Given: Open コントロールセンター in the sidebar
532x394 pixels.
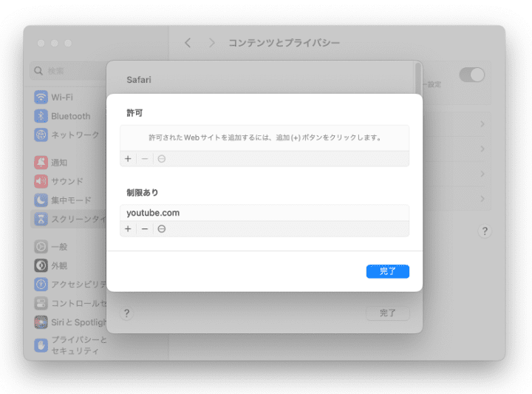Looking at the screenshot, I should 69,303.
